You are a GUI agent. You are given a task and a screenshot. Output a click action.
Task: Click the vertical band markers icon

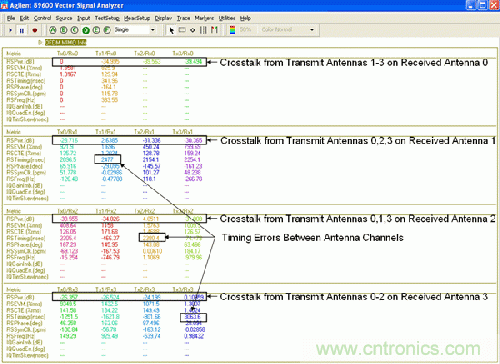pos(203,30)
